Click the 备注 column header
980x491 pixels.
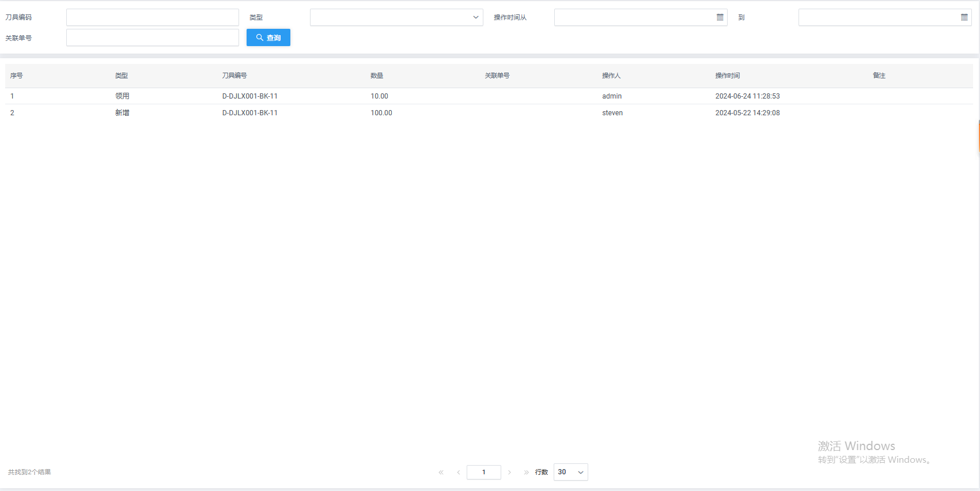[879, 75]
